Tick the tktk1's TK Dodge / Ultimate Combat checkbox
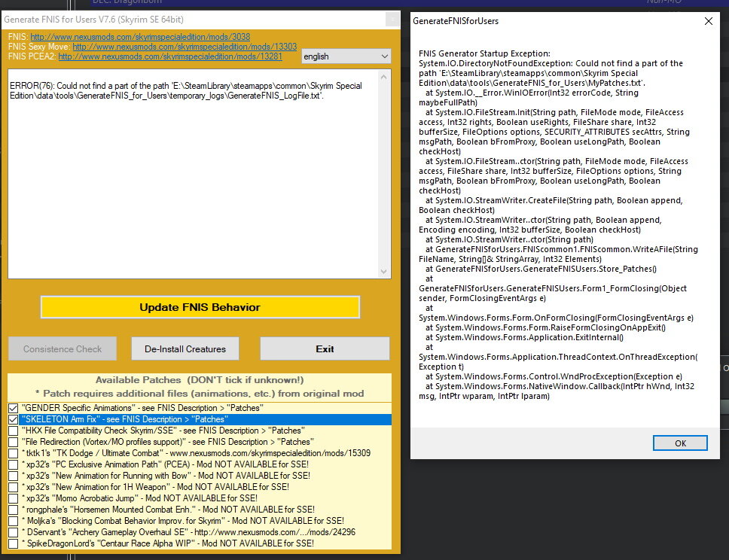This screenshot has width=729, height=560. coord(13,453)
